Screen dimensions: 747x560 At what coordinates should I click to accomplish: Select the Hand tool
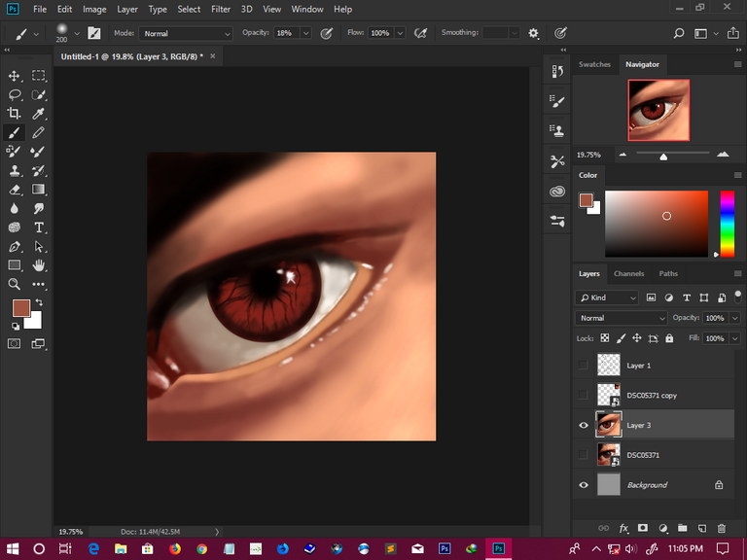point(39,265)
